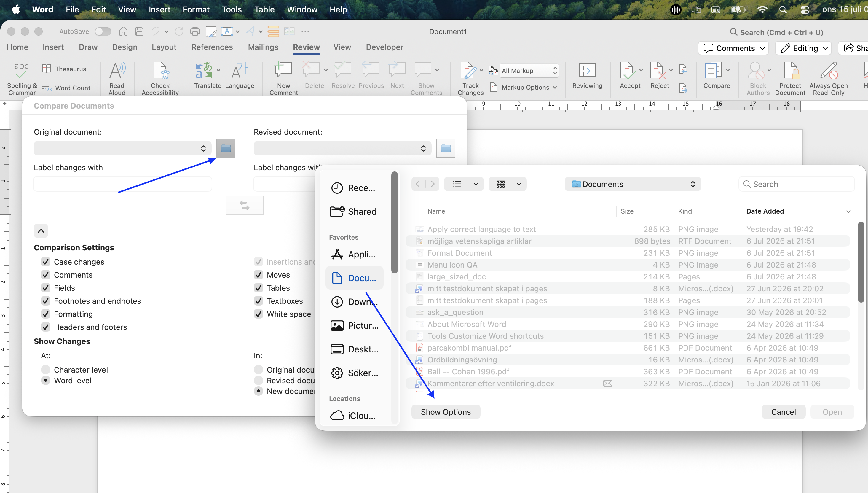
Task: Open the list view options dropdown
Action: (x=464, y=184)
